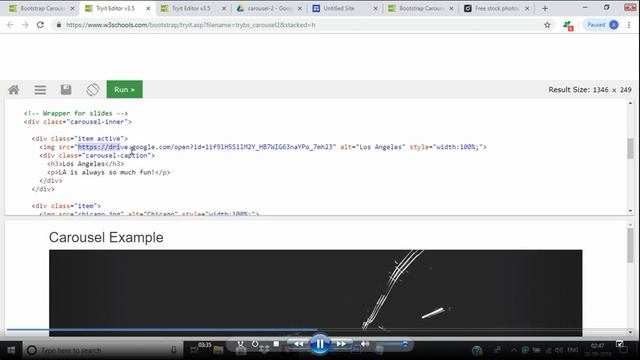Click the URL address bar
The image size is (640, 360).
[302, 25]
